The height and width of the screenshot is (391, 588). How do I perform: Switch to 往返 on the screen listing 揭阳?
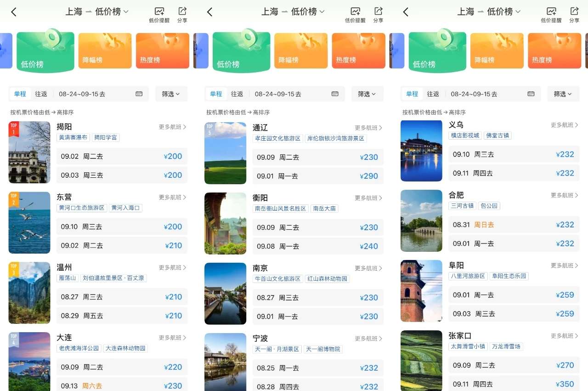[41, 94]
